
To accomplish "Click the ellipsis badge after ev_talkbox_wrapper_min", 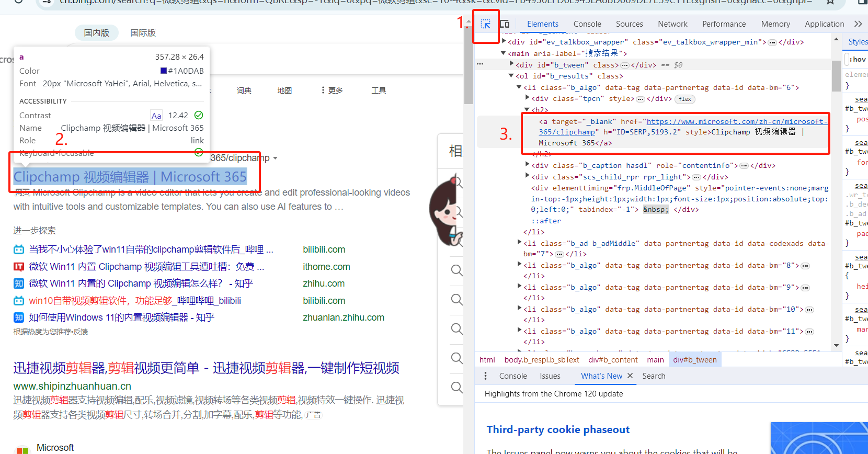I will click(772, 42).
